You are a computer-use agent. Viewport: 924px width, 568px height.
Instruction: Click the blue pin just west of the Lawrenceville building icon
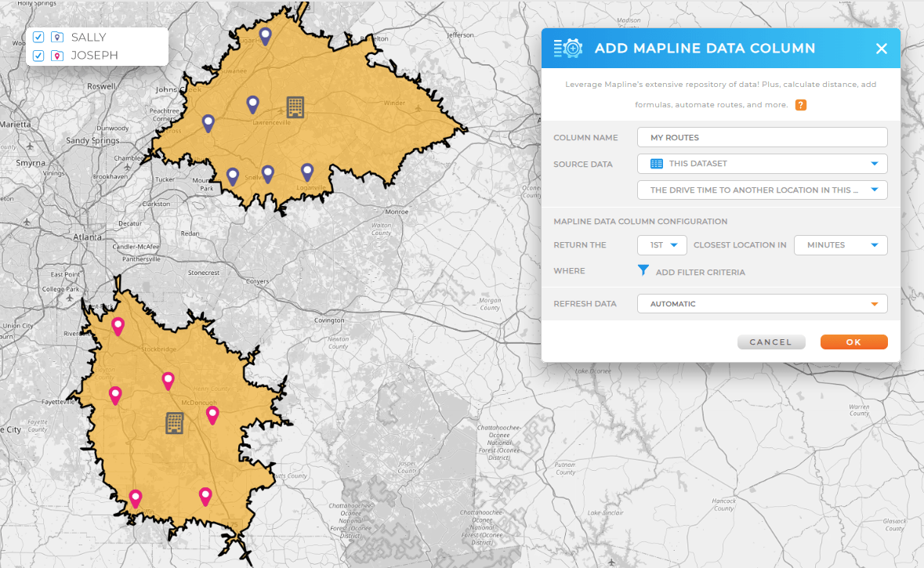pos(253,104)
